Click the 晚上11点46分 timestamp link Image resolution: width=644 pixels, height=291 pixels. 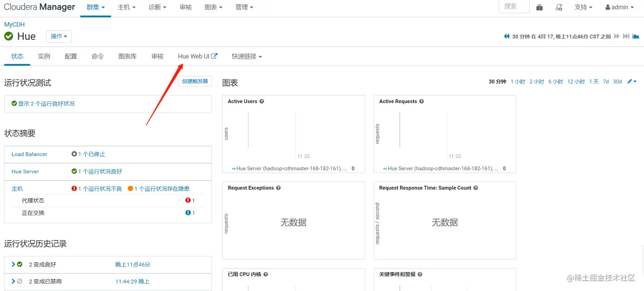(x=133, y=265)
